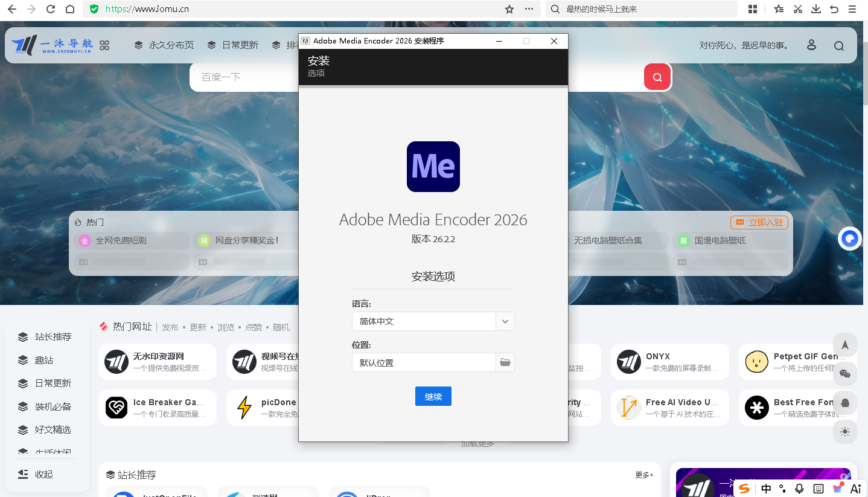Click the Ai button on input method bar
This screenshot has width=868, height=497.
(856, 489)
